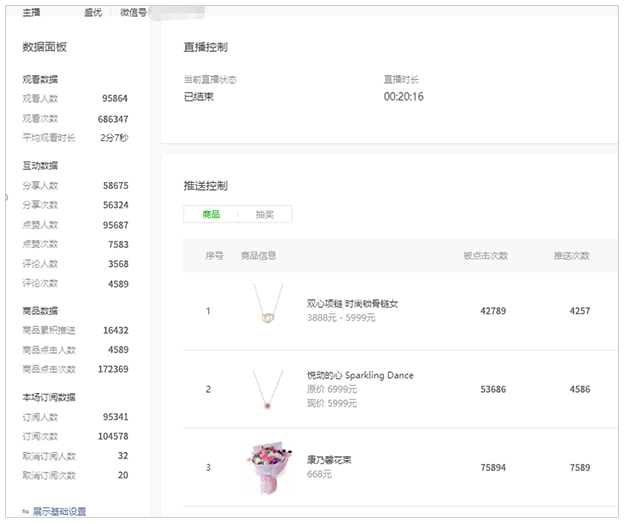Click the 被点击次数 column header

pyautogui.click(x=485, y=256)
